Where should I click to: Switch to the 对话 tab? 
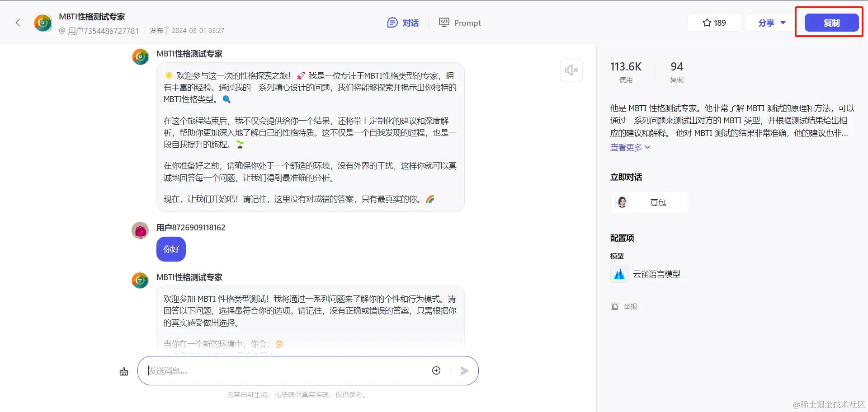(403, 22)
